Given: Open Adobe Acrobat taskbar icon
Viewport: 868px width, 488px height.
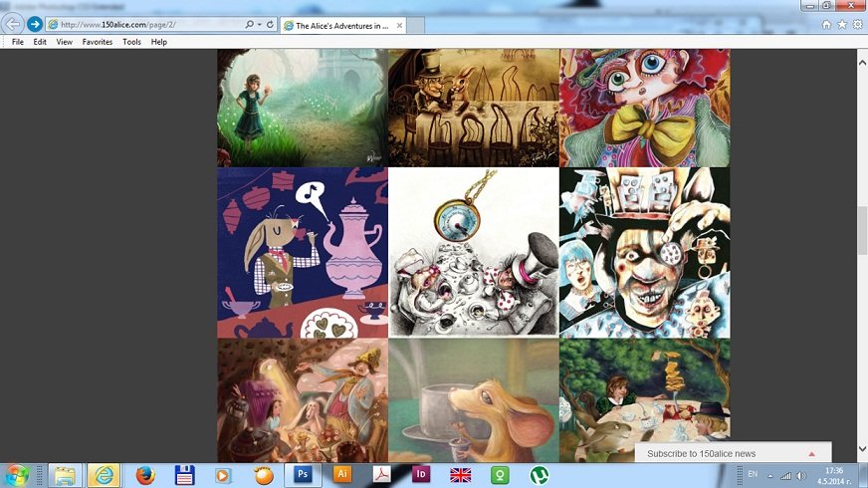Looking at the screenshot, I should pyautogui.click(x=381, y=475).
